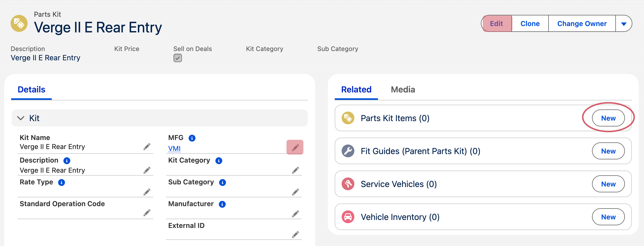The image size is (644, 246).
Task: Open Fit Guides (Parent Parts Kit) list
Action: click(x=421, y=151)
